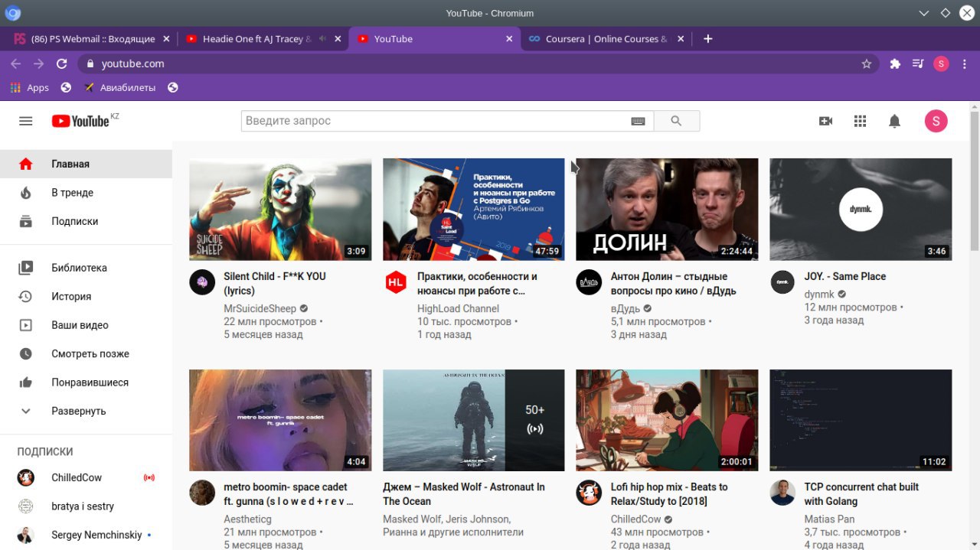The image size is (980, 550).
Task: Open the create video camera icon
Action: (825, 121)
